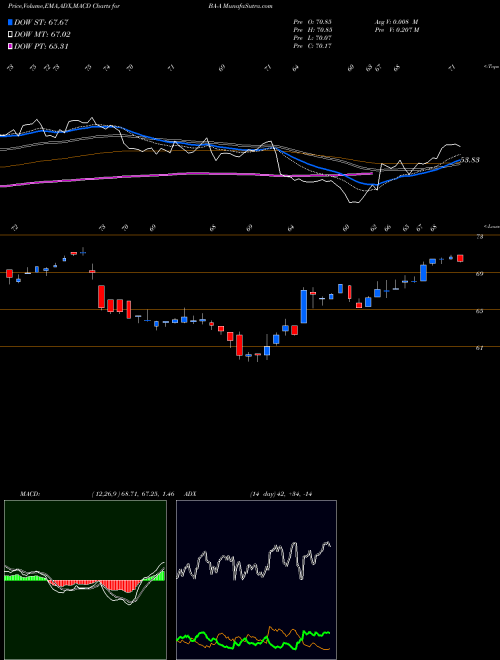The image size is (500, 660).
Task: Click the tall blue candle at the rebound
Action: (x=303, y=306)
